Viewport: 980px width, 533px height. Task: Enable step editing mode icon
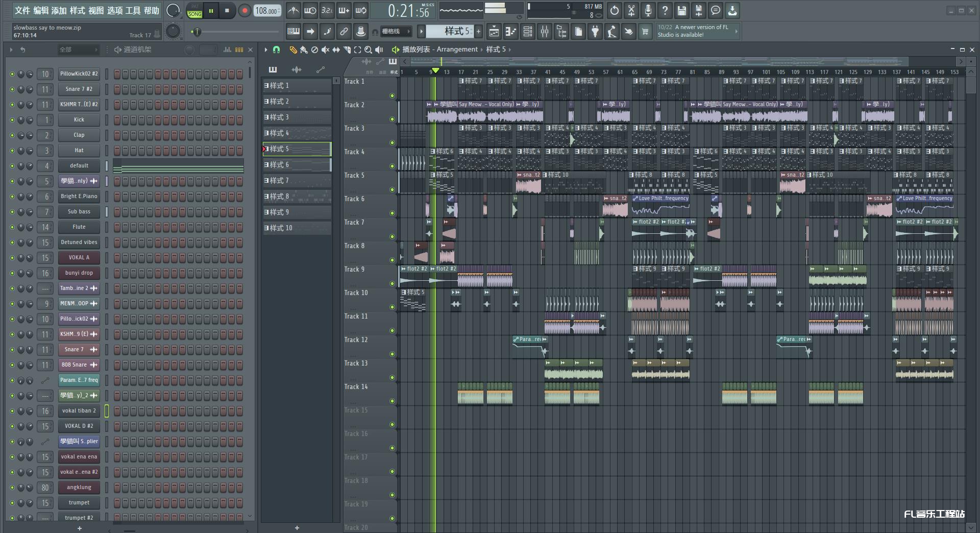click(x=327, y=32)
